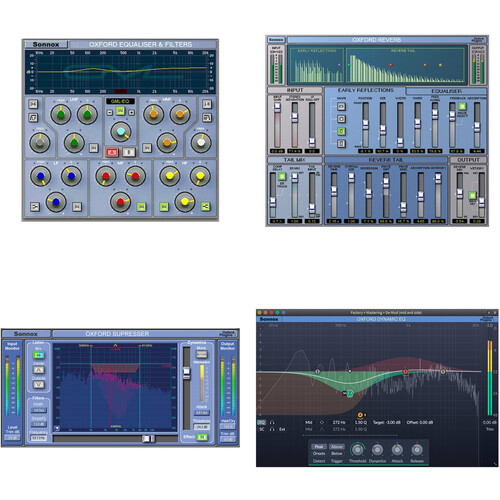The height and width of the screenshot is (500, 500).
Task: Select Peak detect mode
Action: point(319,447)
